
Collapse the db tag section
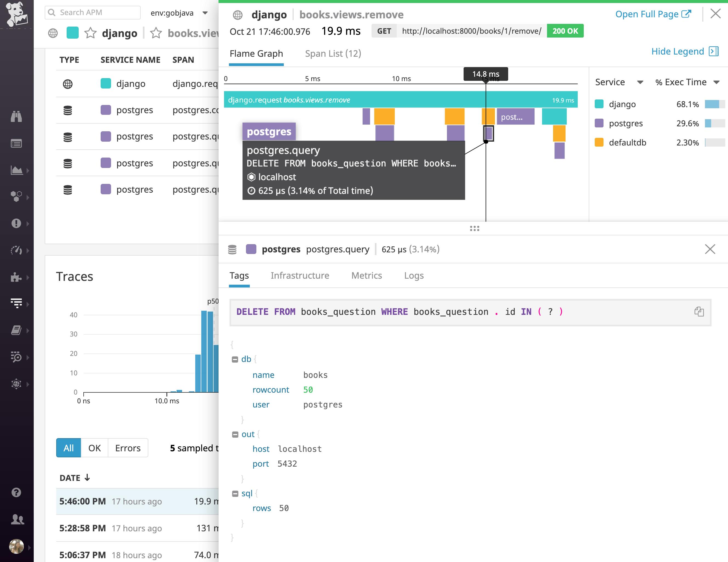point(236,359)
